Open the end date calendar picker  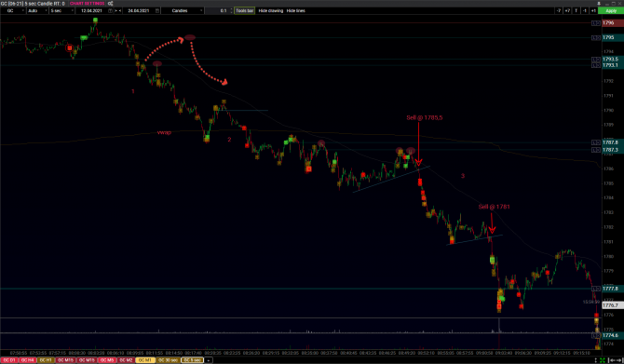157,11
